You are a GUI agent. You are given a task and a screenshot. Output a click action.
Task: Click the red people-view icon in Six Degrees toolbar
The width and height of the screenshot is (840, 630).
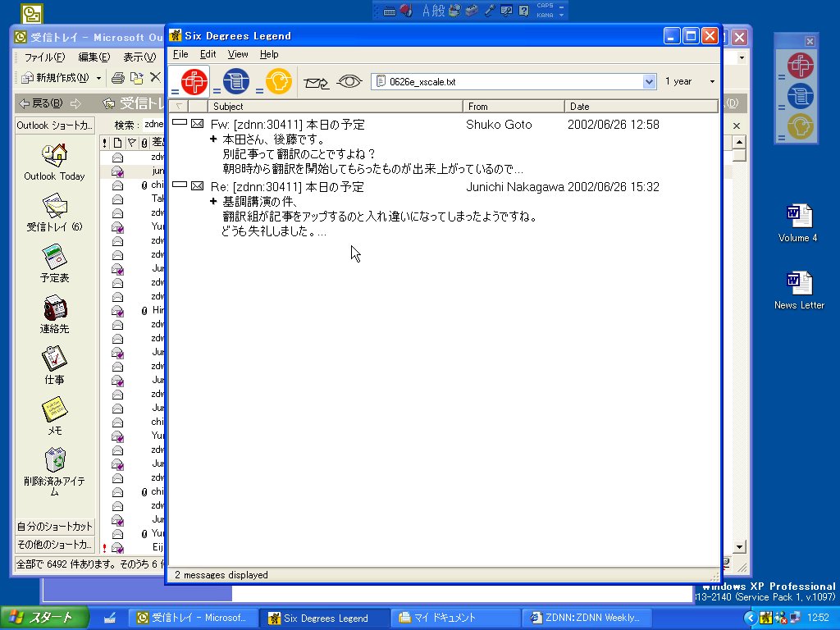[194, 81]
